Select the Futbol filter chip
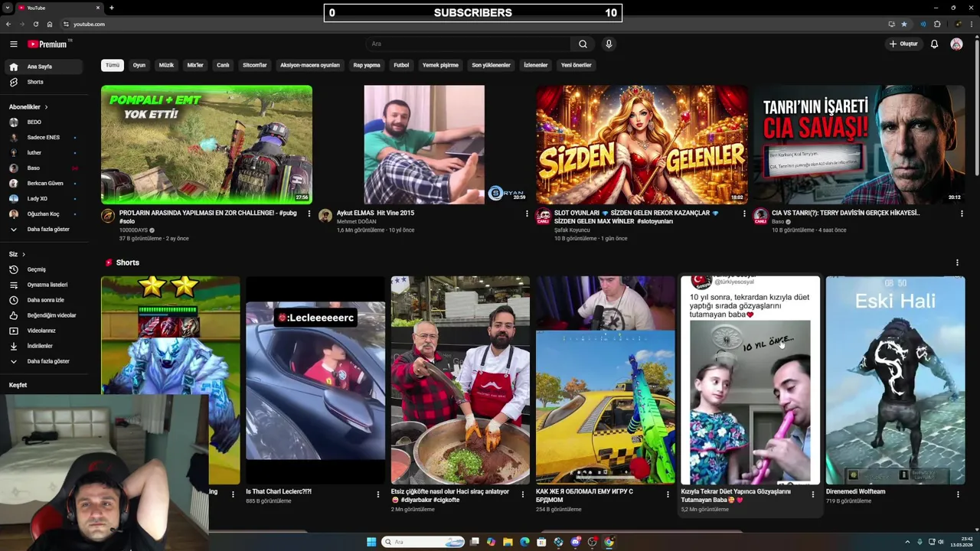Image resolution: width=980 pixels, height=551 pixels. 401,65
